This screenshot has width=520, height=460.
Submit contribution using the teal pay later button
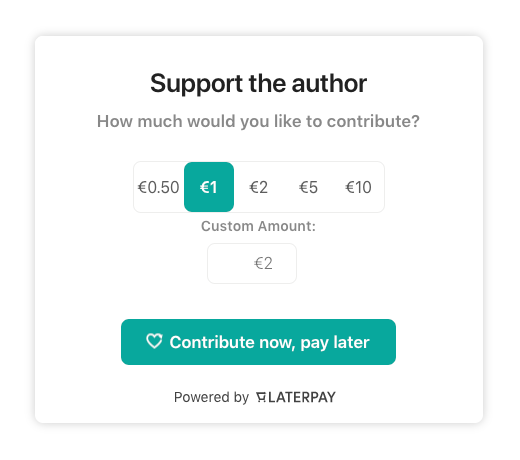pyautogui.click(x=258, y=342)
